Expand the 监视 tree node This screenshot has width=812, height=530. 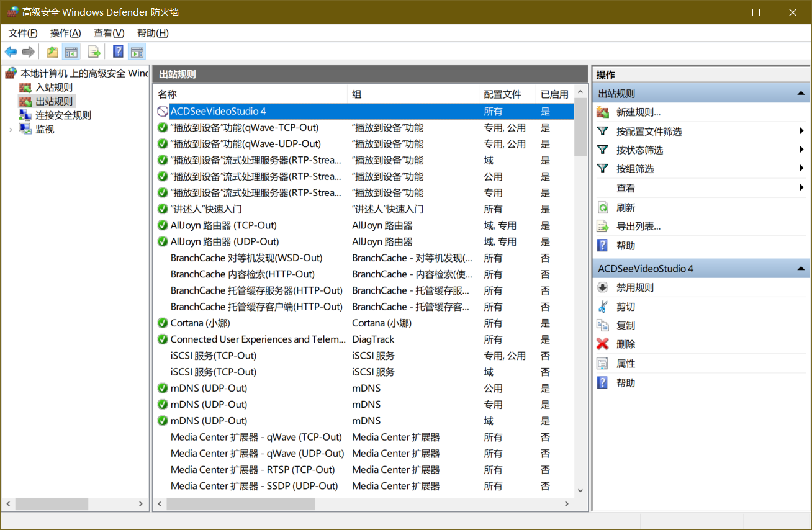11,129
